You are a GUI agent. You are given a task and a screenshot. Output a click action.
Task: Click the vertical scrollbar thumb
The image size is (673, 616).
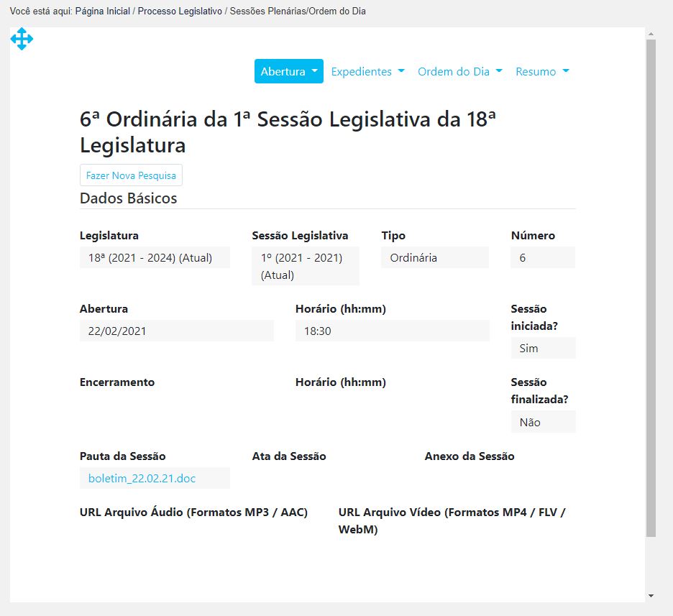[x=651, y=288]
